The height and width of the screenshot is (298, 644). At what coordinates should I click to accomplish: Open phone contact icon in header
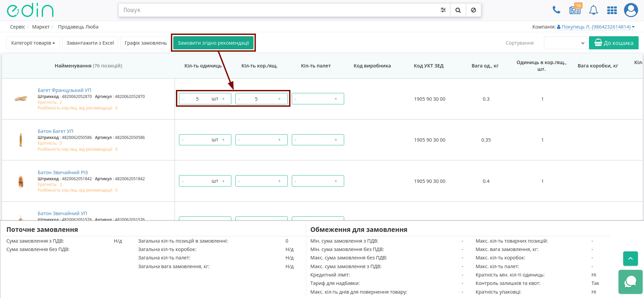[x=556, y=10]
